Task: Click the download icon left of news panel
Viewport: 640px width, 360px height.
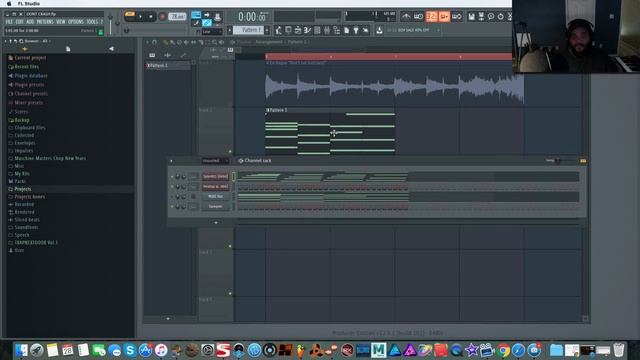Action: (x=379, y=30)
